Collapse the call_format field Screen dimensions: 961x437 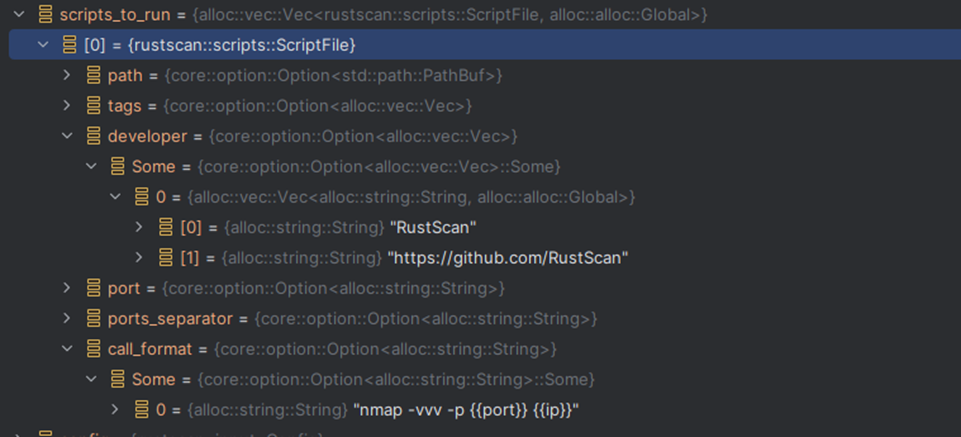[x=67, y=349]
